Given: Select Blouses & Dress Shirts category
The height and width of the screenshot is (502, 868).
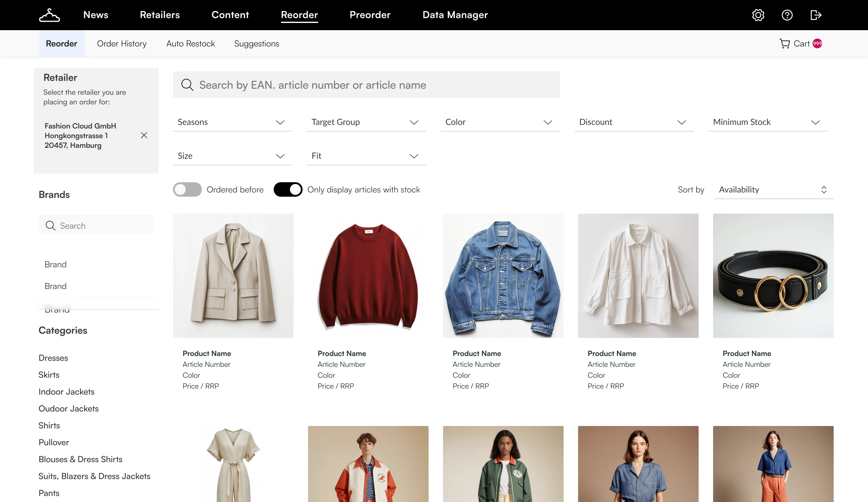Looking at the screenshot, I should [80, 459].
